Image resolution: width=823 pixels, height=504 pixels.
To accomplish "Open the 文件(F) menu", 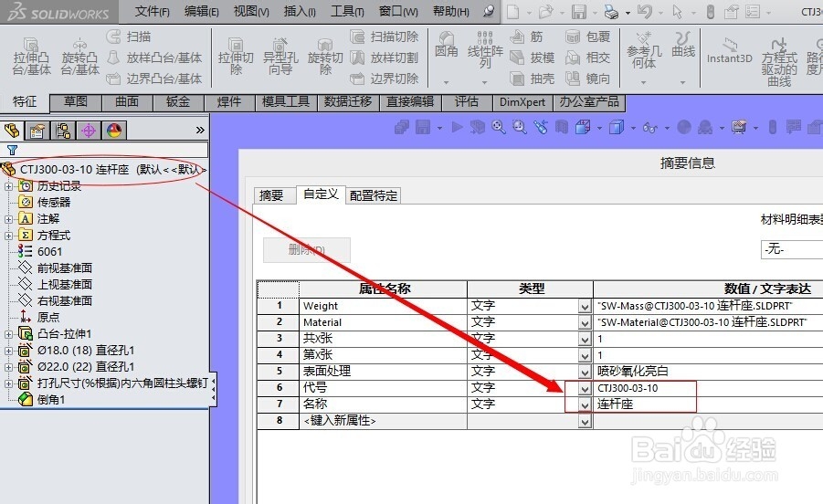I will click(152, 11).
